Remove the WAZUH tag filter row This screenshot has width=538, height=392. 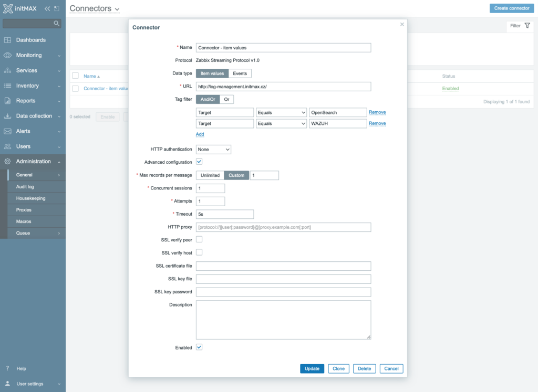coord(377,123)
